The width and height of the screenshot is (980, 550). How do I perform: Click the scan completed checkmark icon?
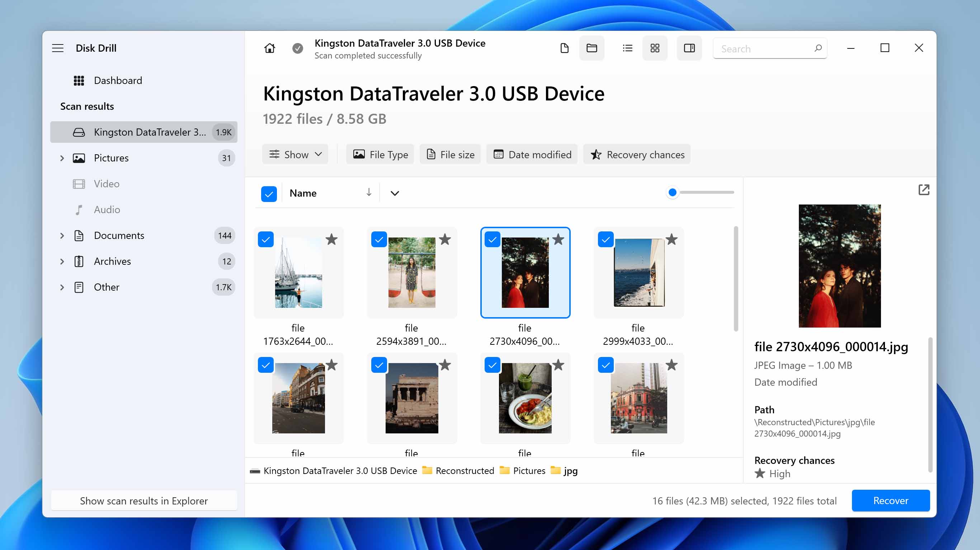tap(297, 48)
